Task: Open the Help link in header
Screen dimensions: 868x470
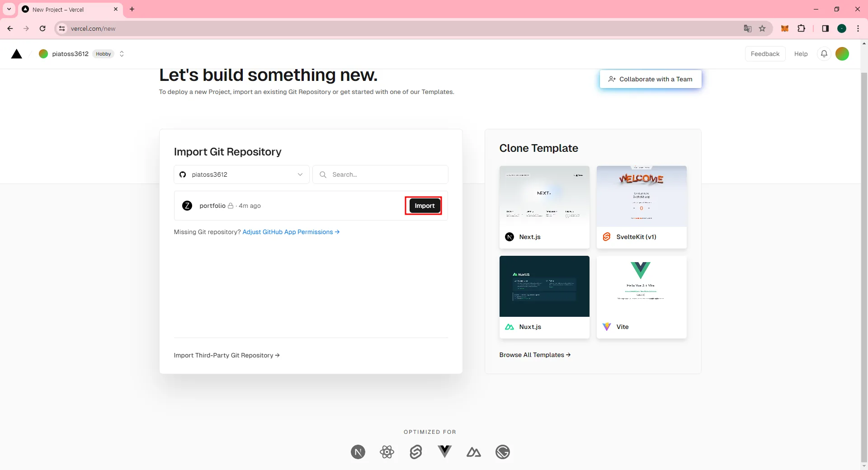Action: pos(801,54)
